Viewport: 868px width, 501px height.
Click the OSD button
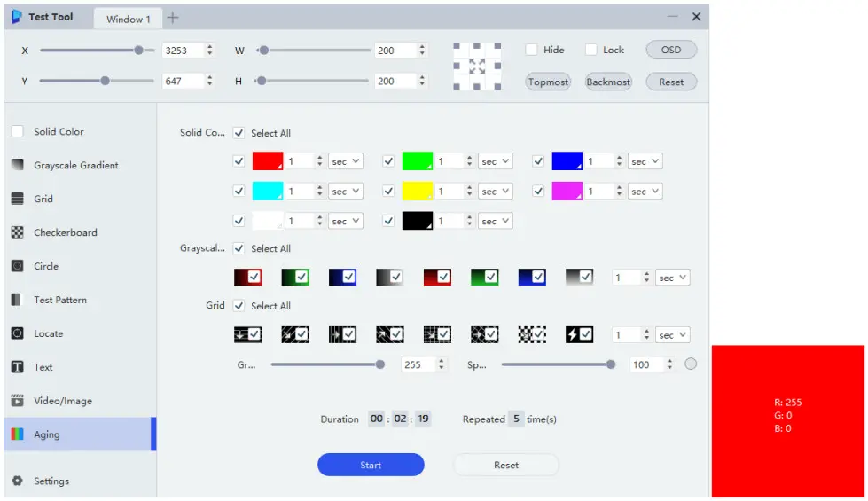click(671, 50)
